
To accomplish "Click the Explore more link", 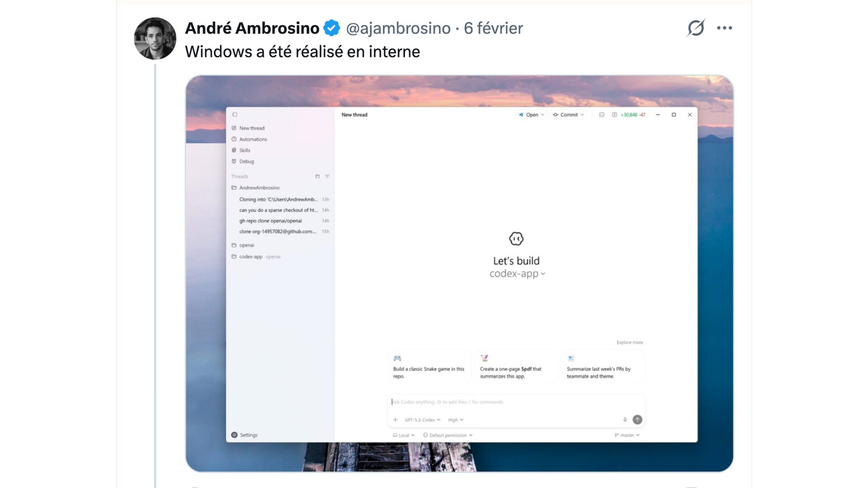I will coord(629,343).
